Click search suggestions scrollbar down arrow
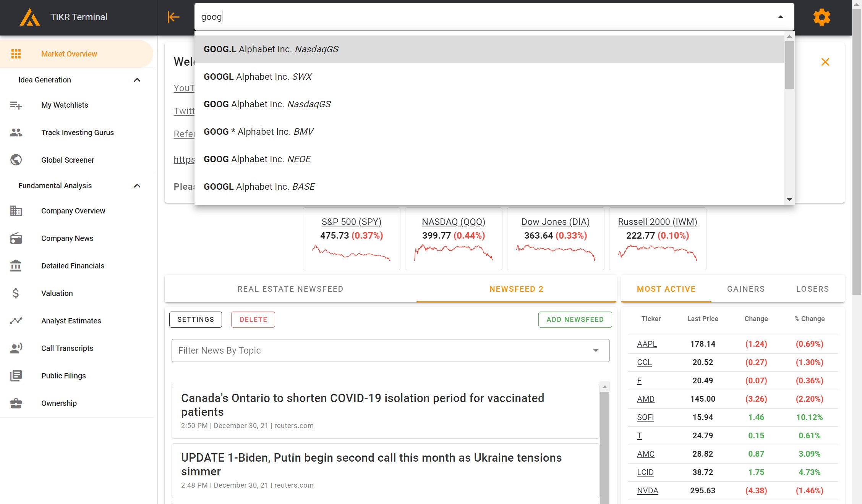The height and width of the screenshot is (504, 862). click(x=789, y=199)
